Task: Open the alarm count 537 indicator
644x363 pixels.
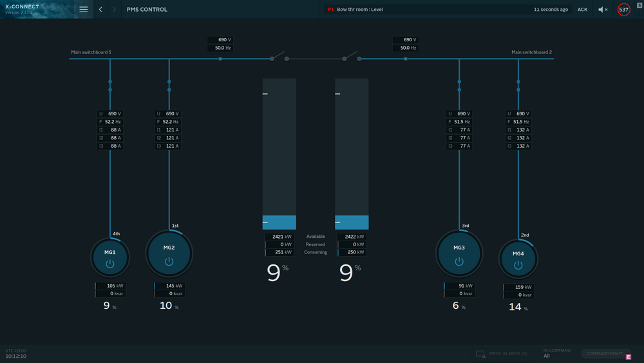Action: [623, 10]
